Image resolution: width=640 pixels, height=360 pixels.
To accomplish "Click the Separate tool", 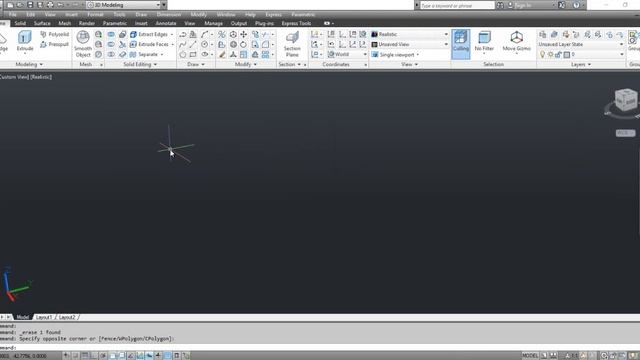I will tap(144, 54).
